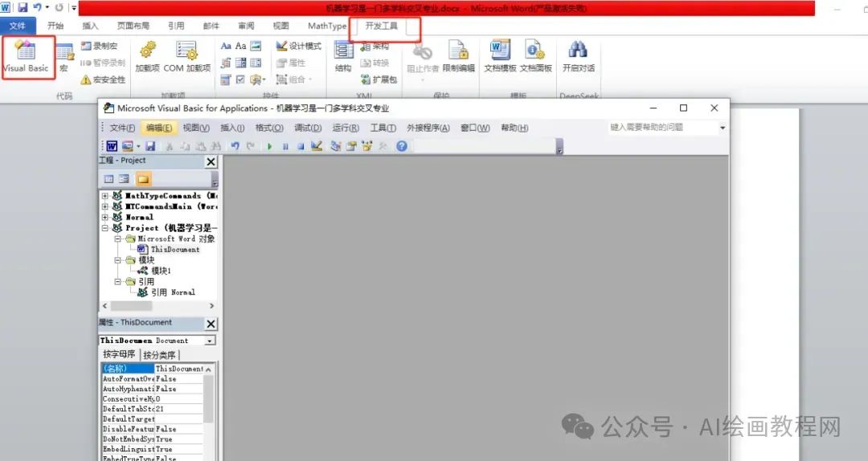Open the 限制编辑 restrict editing pane

click(x=458, y=58)
